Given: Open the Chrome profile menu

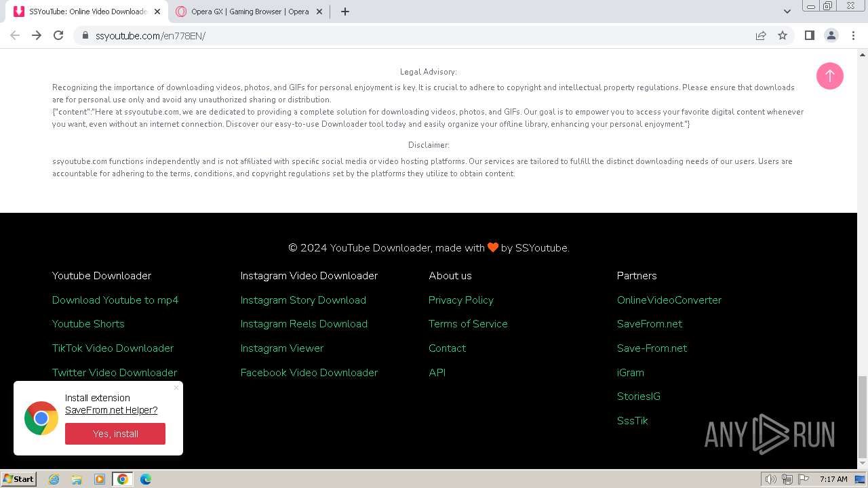Looking at the screenshot, I should [x=831, y=35].
